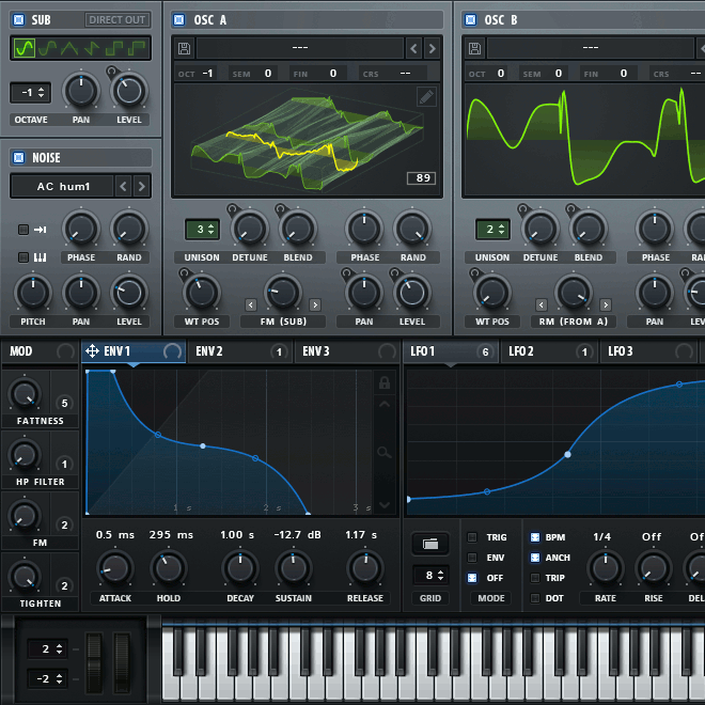The height and width of the screenshot is (705, 705).
Task: Click pitch bend up range value 2
Action: [48, 649]
